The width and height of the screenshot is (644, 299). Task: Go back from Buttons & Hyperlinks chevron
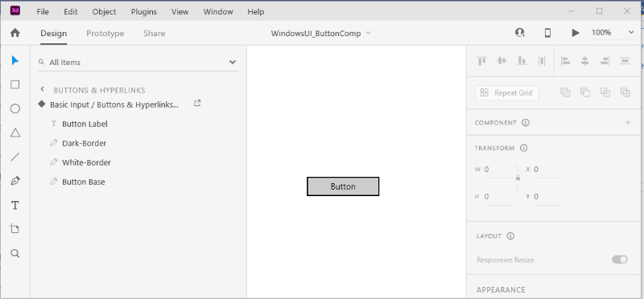click(x=42, y=89)
